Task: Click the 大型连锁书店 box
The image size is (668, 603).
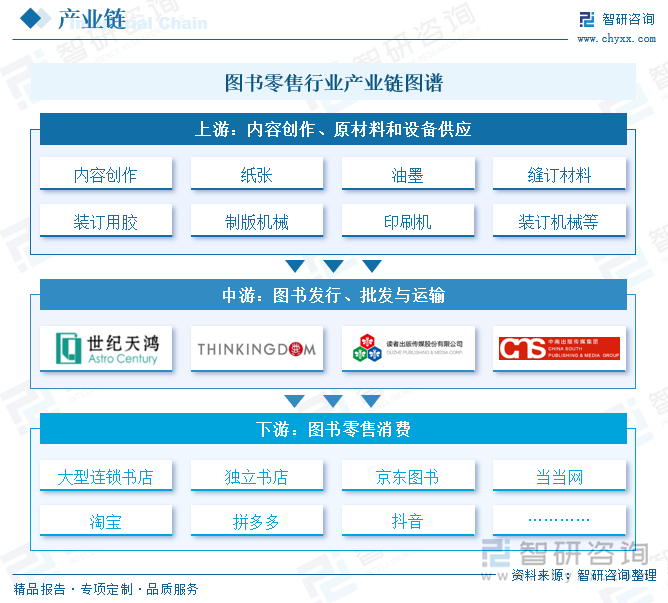Action: [x=106, y=476]
